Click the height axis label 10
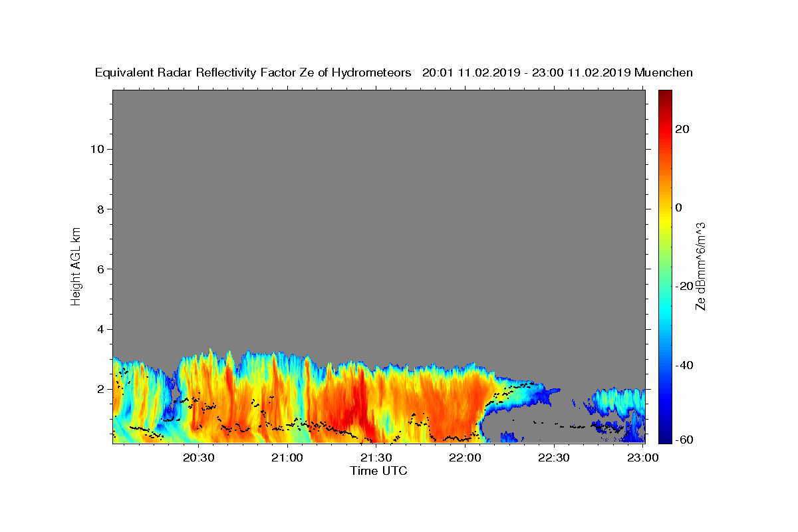Screen dimensions: 798x532 96,149
